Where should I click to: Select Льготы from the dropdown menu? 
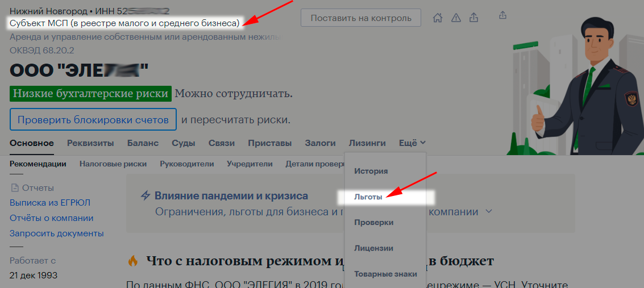pyautogui.click(x=368, y=197)
